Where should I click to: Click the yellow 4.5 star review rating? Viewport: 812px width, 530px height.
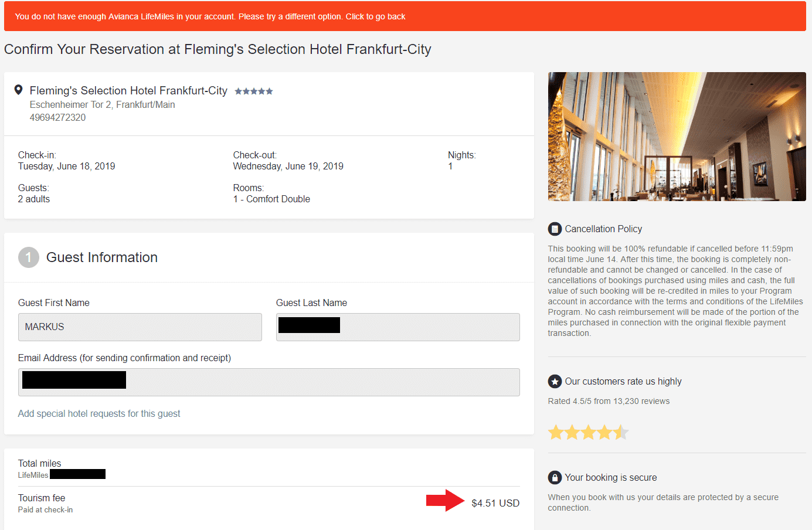click(x=587, y=433)
